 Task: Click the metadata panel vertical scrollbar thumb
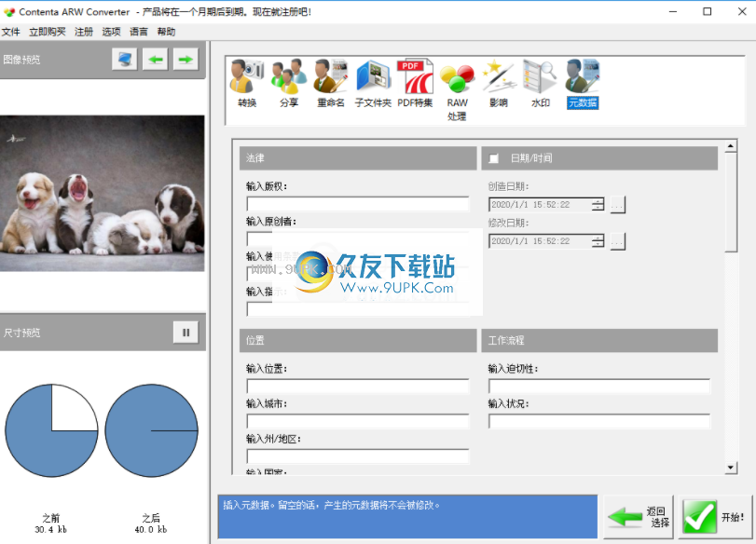[731, 202]
